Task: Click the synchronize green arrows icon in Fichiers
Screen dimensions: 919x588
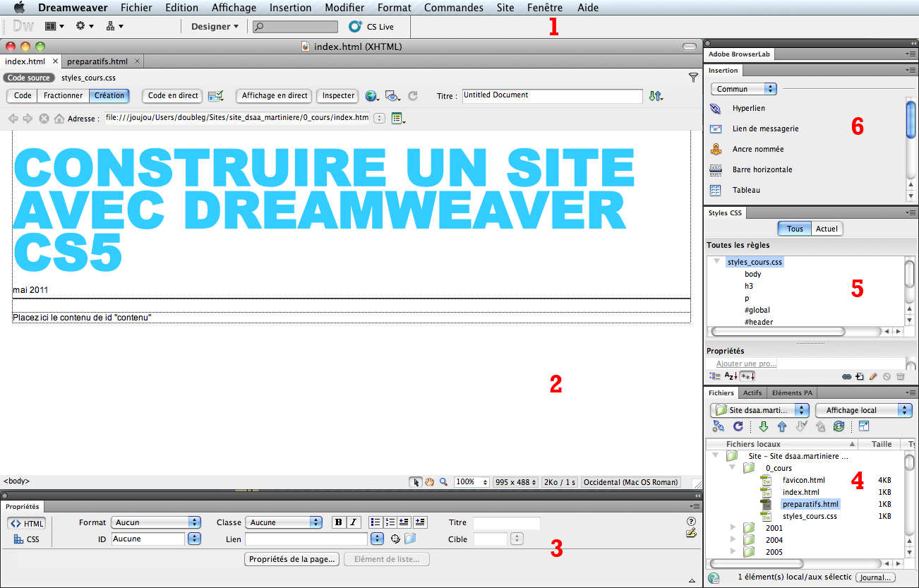Action: pos(839,426)
